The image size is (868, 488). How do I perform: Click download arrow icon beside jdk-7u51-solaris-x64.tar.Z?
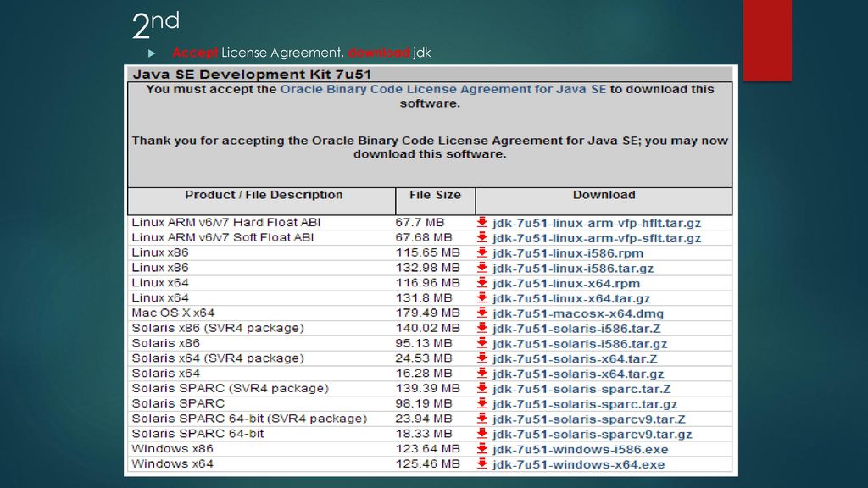click(482, 358)
